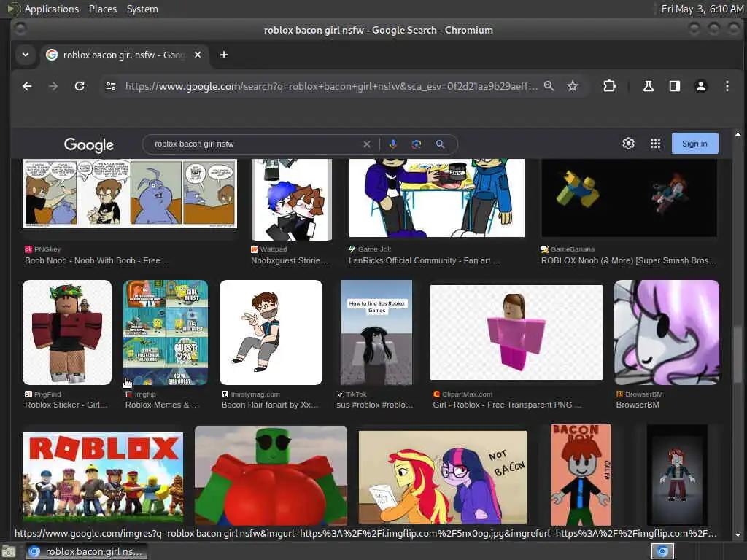Open Google quick settings gear
The height and width of the screenshot is (560, 747).
pos(628,144)
